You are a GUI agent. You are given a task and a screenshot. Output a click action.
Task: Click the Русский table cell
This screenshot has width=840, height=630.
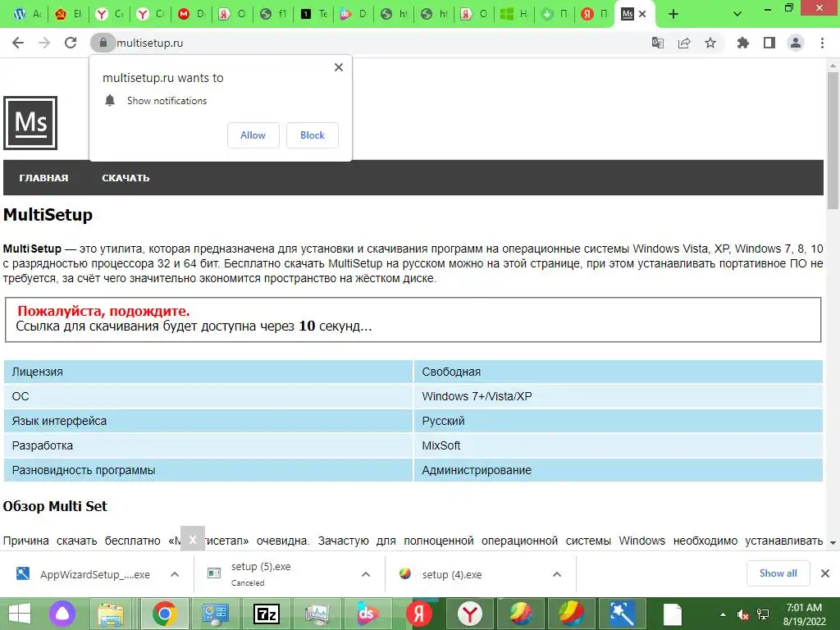click(x=619, y=421)
